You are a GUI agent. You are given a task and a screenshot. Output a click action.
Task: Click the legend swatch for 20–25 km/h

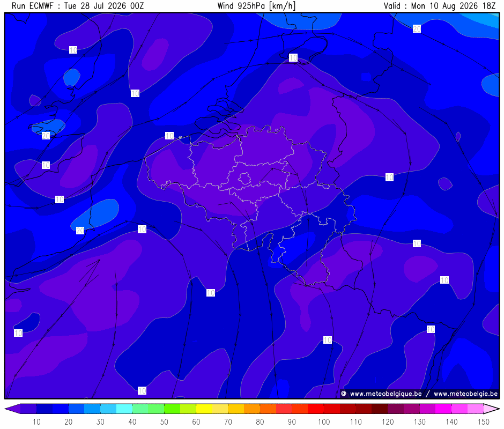pyautogui.click(x=76, y=409)
